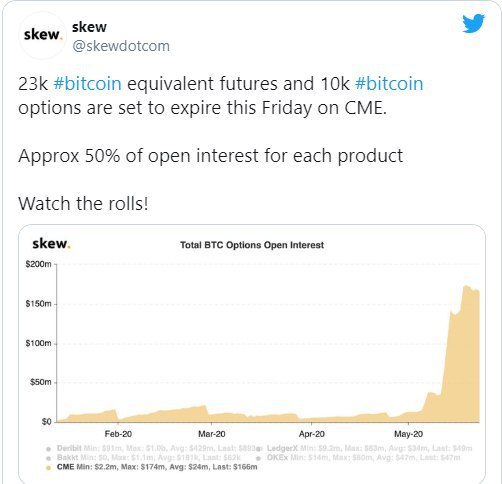Select the Feb-20 axis marker

coord(118,434)
